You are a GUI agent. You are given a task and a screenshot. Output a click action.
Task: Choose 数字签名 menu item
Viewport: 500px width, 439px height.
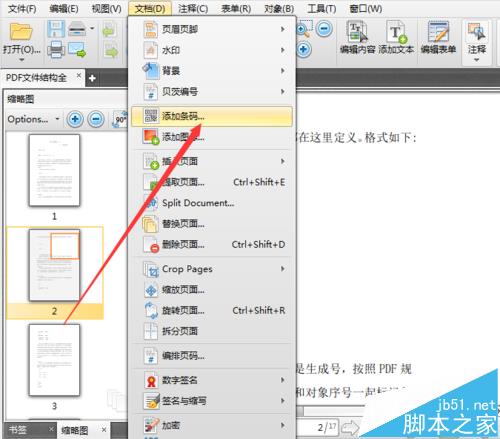coord(212,380)
